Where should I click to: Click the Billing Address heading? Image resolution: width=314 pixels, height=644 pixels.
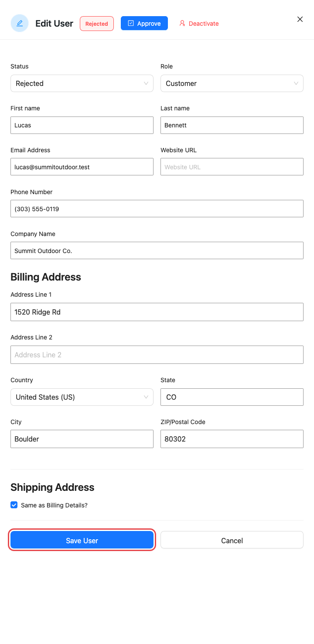coord(46,277)
